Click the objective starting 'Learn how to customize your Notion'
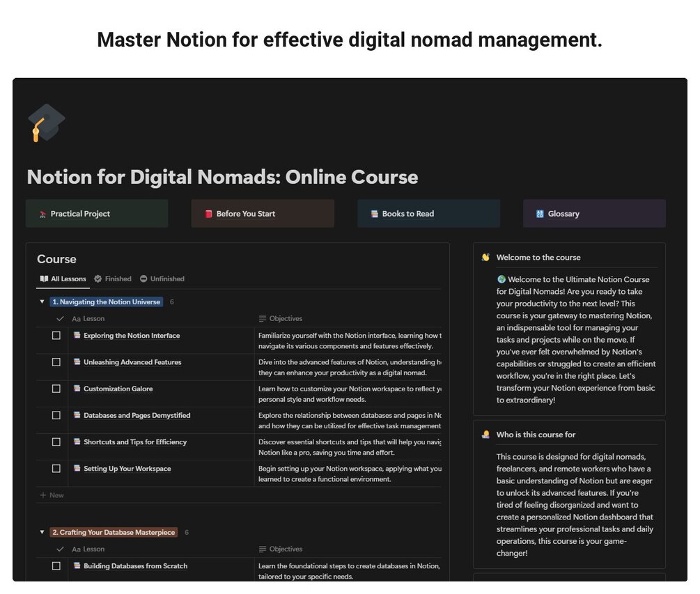The height and width of the screenshot is (594, 700). click(350, 394)
